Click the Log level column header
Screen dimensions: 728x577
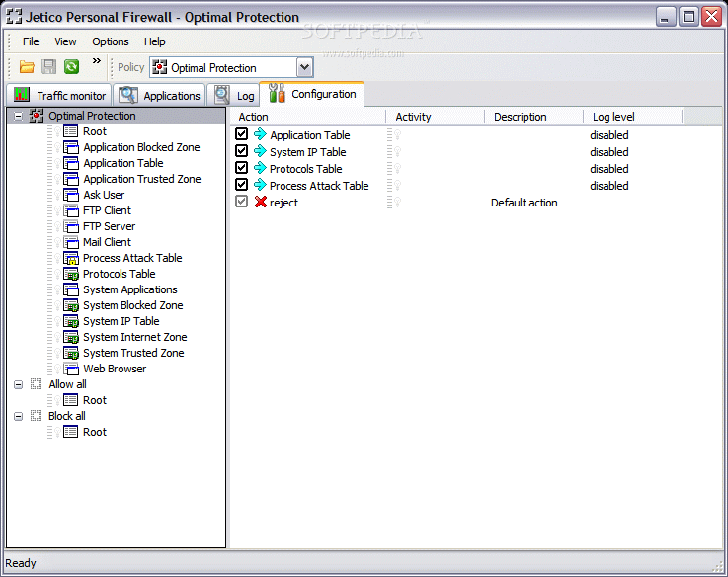pos(633,117)
